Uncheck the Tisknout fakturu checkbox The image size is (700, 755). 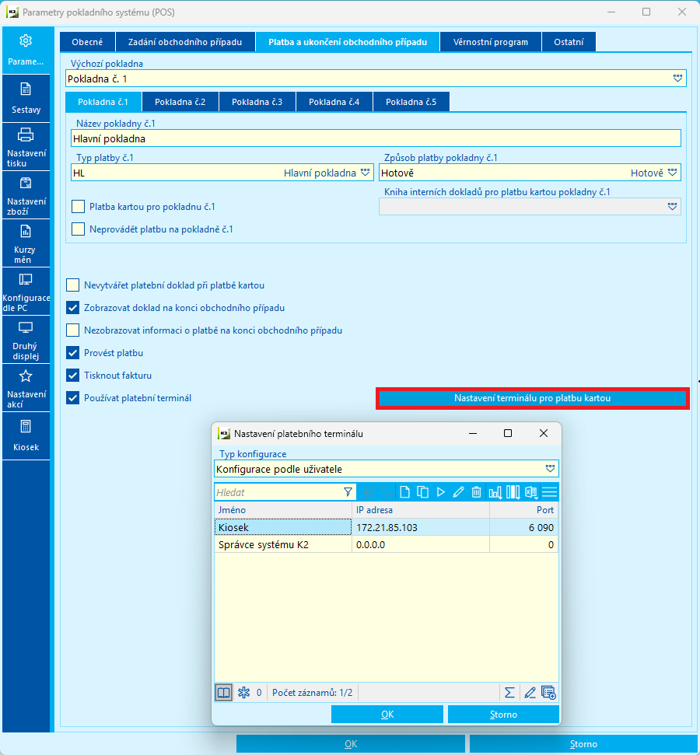pyautogui.click(x=73, y=375)
